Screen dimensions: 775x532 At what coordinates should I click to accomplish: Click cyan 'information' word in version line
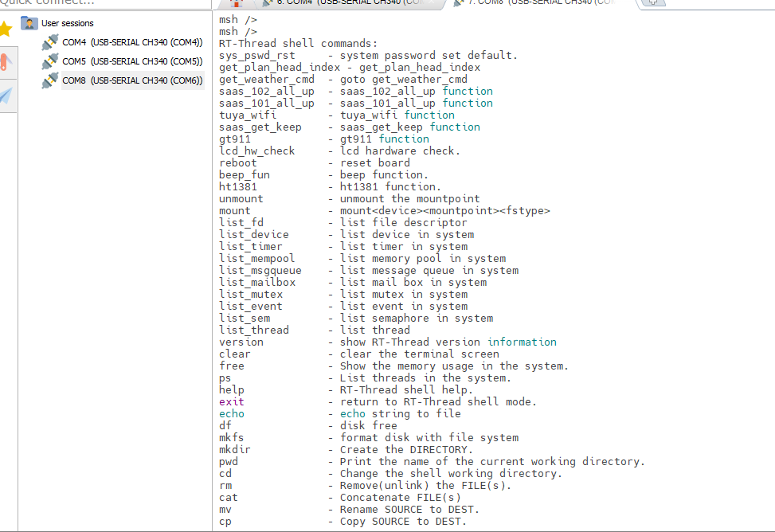[522, 342]
